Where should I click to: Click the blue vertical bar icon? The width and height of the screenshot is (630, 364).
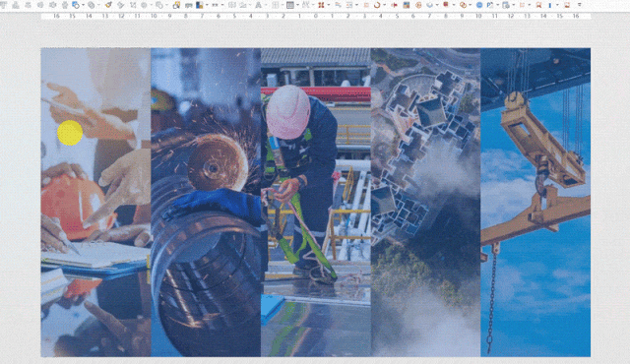(549, 5)
